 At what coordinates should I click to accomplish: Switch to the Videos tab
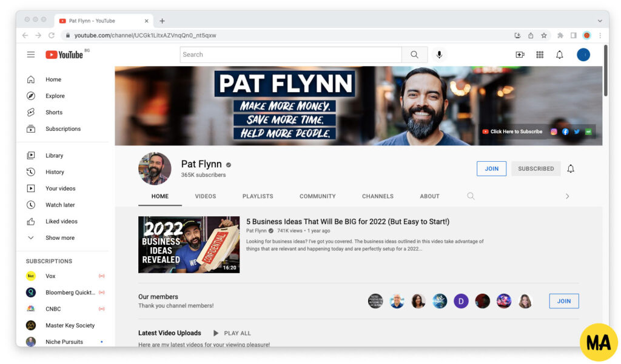206,196
